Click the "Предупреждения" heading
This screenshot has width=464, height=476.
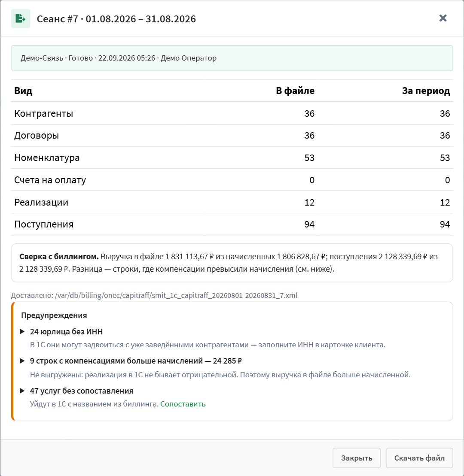click(x=54, y=315)
